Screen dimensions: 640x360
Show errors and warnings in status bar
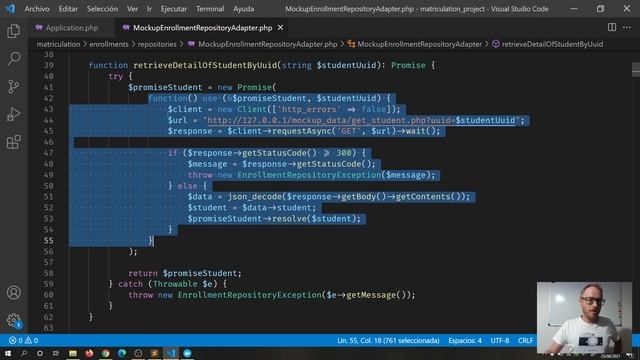tap(24, 340)
